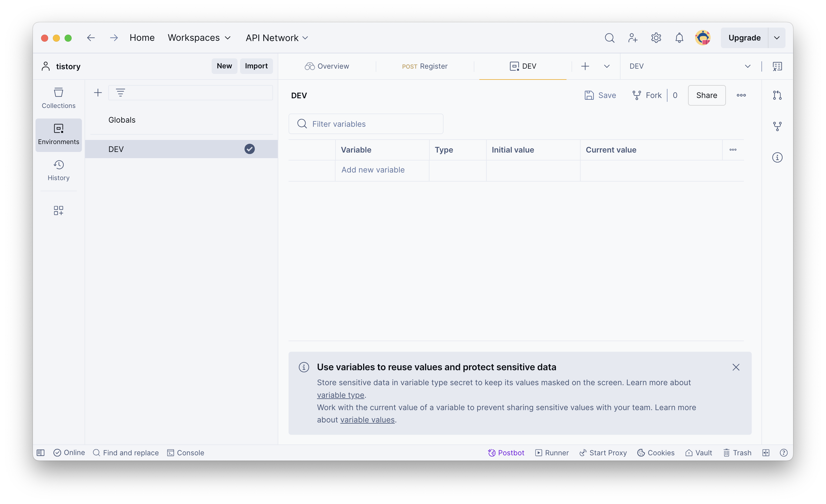Screen dimensions: 826x504
Task: Switch to the POST Register tab
Action: (424, 66)
